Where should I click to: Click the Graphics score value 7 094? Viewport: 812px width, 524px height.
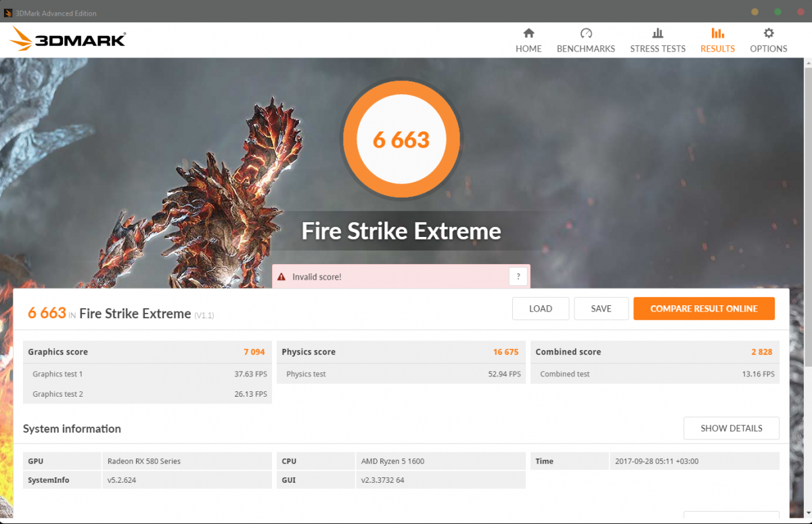pos(254,352)
